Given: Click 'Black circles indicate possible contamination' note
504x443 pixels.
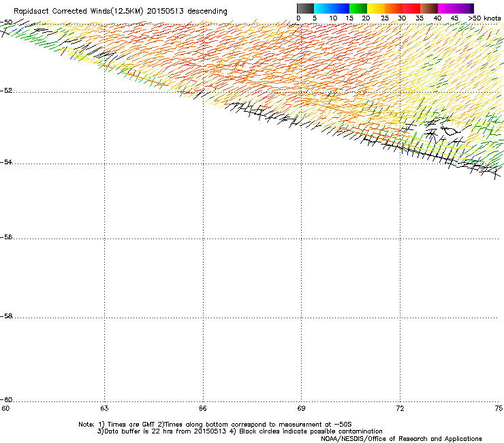Looking at the screenshot, I should point(311,431).
